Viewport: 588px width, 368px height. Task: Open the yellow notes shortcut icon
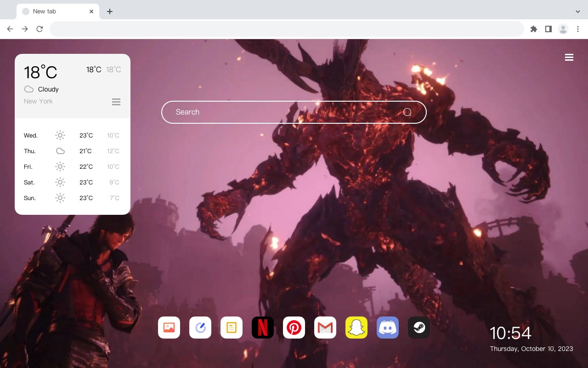pos(232,328)
